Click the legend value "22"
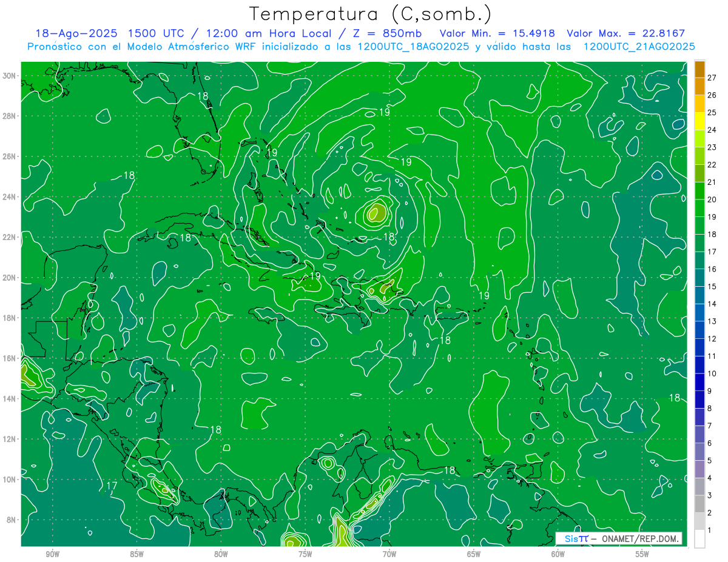This screenshot has width=728, height=562. (x=712, y=165)
